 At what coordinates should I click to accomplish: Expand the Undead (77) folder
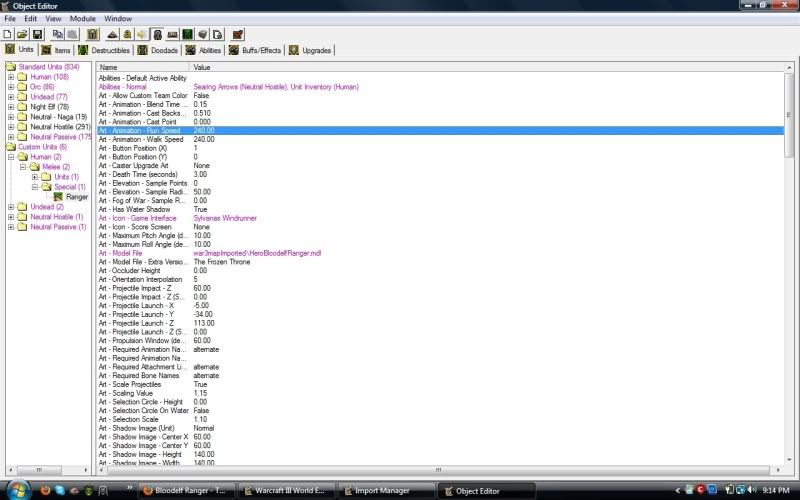[11, 97]
